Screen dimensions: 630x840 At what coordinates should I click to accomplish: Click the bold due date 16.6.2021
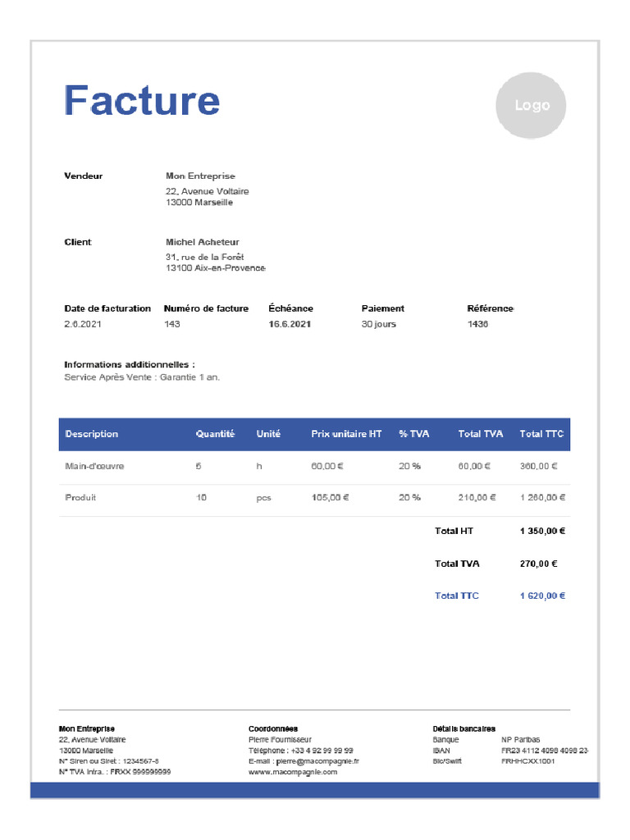coord(290,324)
